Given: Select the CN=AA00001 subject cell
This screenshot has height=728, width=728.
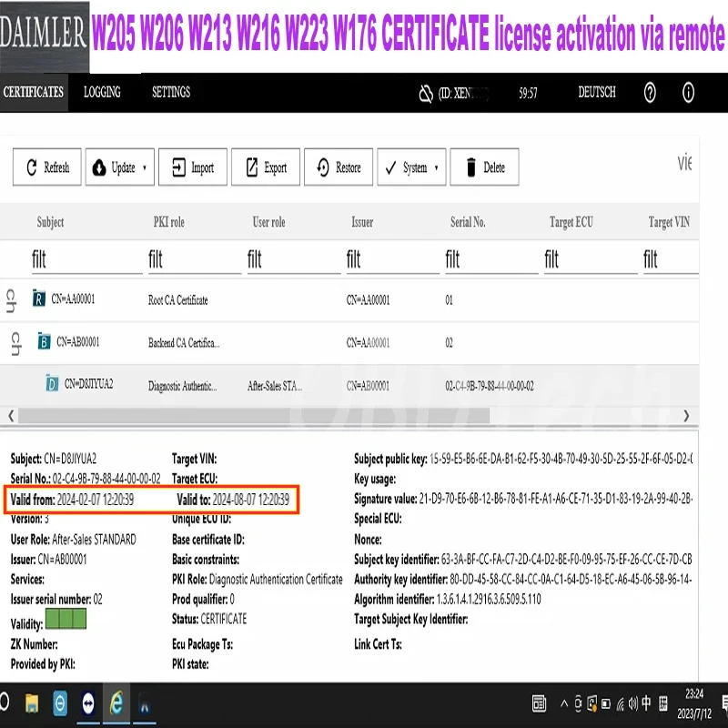Looking at the screenshot, I should (73, 298).
